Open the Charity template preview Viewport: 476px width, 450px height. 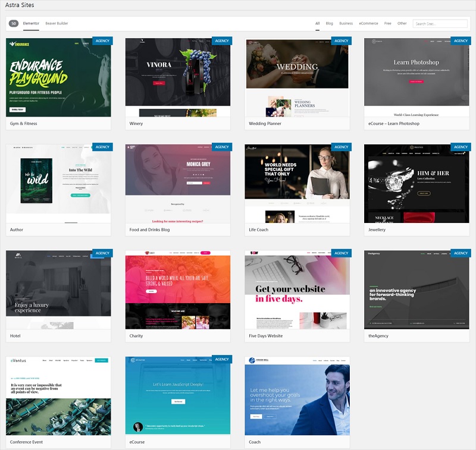coord(177,289)
